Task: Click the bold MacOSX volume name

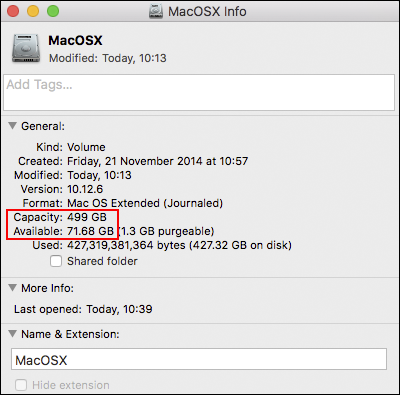Action: point(75,40)
